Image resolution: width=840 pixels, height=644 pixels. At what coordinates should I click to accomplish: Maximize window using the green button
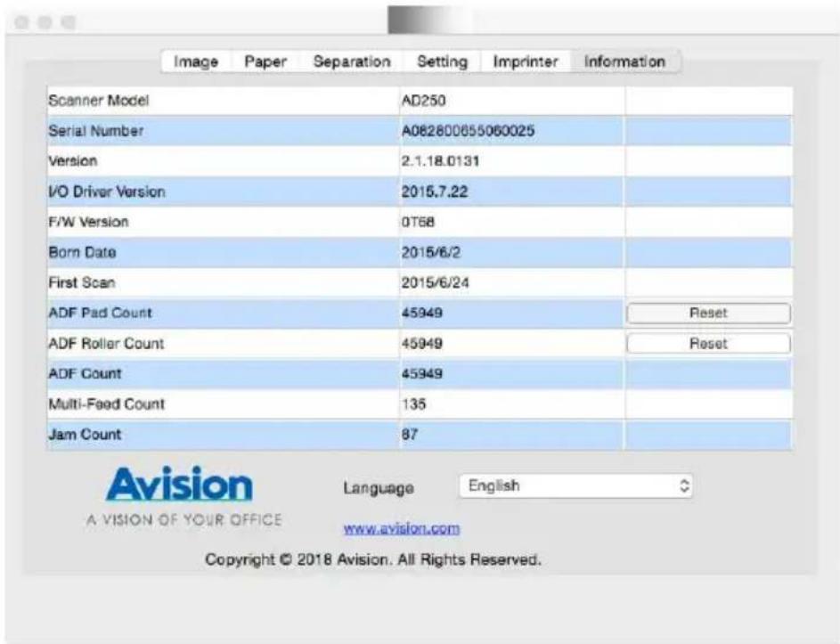pyautogui.click(x=68, y=22)
